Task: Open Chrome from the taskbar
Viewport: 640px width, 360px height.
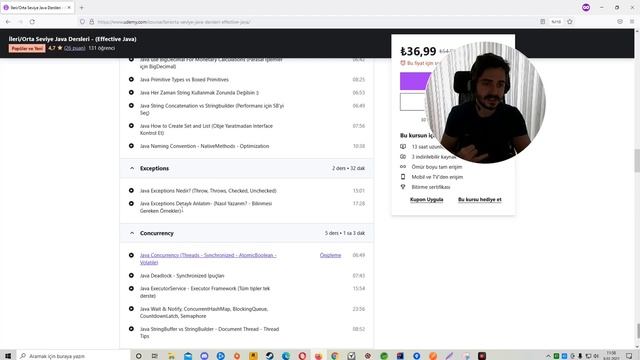Action: click(335, 356)
